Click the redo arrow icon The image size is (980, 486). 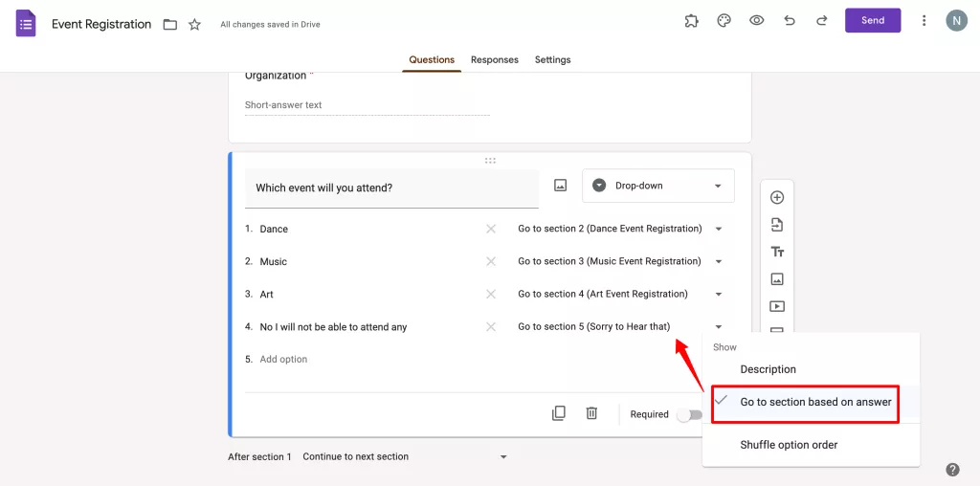click(x=821, y=21)
